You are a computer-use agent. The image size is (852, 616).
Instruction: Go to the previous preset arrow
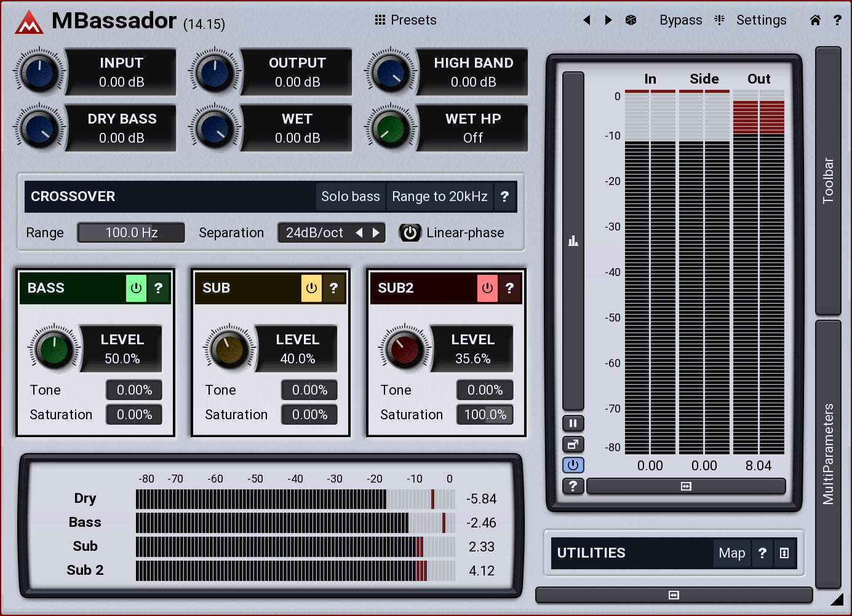coord(587,20)
